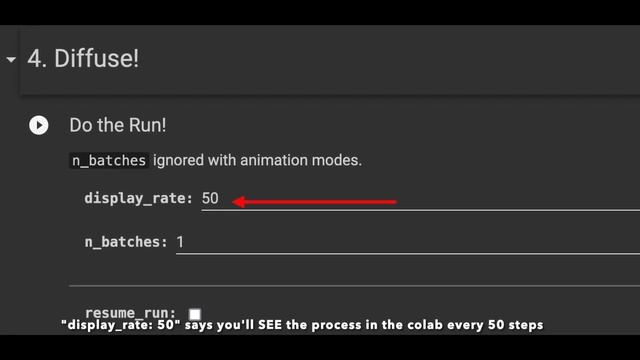Click the value 50 in display_rate

tap(210, 198)
